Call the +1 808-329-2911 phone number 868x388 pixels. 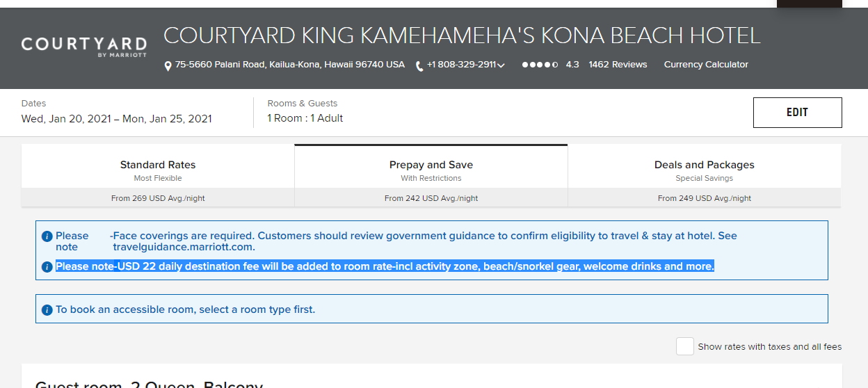(461, 65)
